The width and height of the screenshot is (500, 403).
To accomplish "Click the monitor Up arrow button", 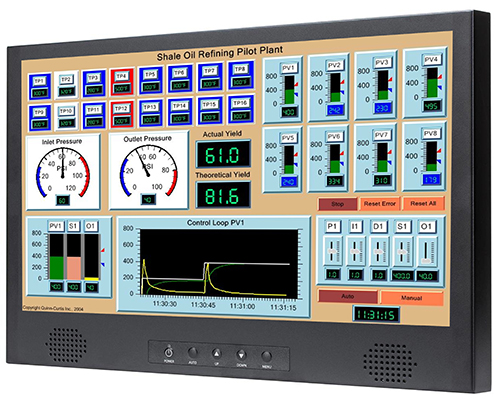I will (x=217, y=354).
